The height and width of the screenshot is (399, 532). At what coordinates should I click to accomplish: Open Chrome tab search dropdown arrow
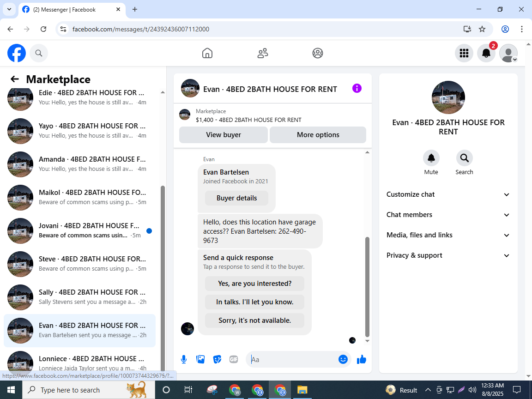pyautogui.click(x=9, y=10)
